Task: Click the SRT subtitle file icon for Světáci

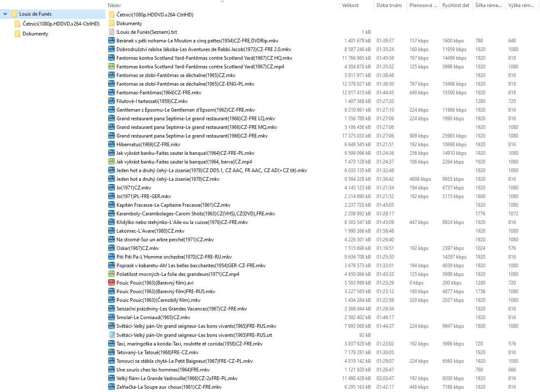Action: [x=111, y=335]
